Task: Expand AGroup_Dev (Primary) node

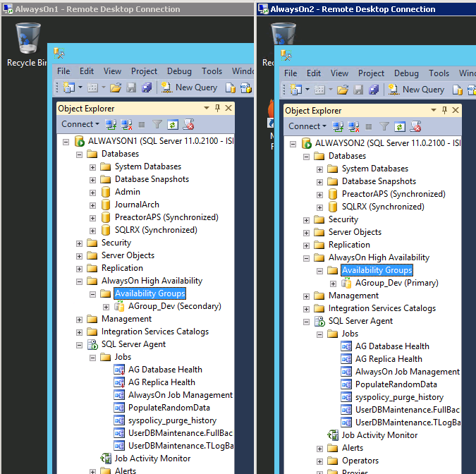Action: click(x=333, y=284)
